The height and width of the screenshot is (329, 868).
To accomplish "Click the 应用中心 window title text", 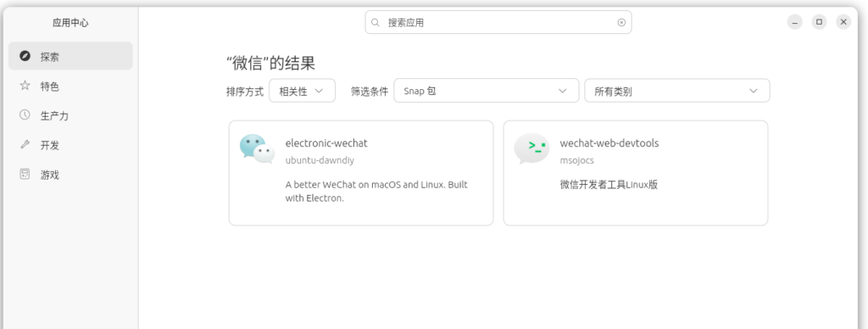I will click(x=70, y=23).
